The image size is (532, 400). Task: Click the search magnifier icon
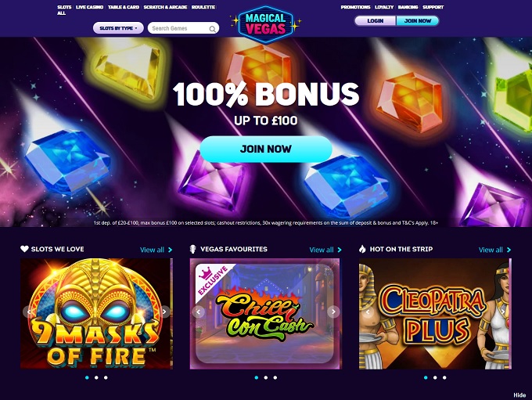[212, 29]
